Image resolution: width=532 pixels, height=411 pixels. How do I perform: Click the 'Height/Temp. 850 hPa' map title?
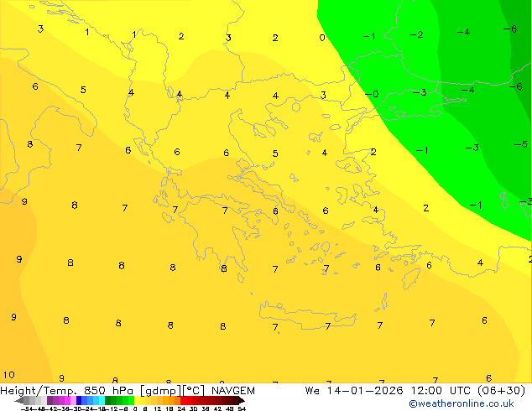click(67, 391)
